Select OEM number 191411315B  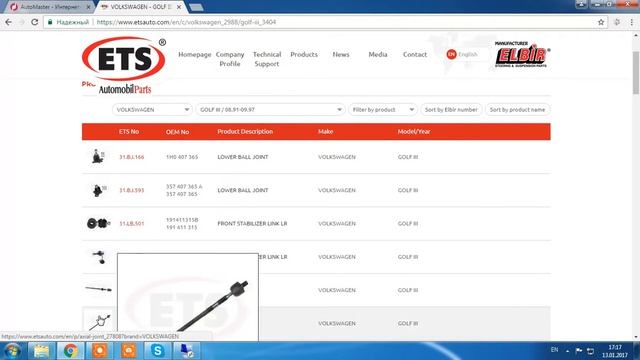pyautogui.click(x=182, y=220)
